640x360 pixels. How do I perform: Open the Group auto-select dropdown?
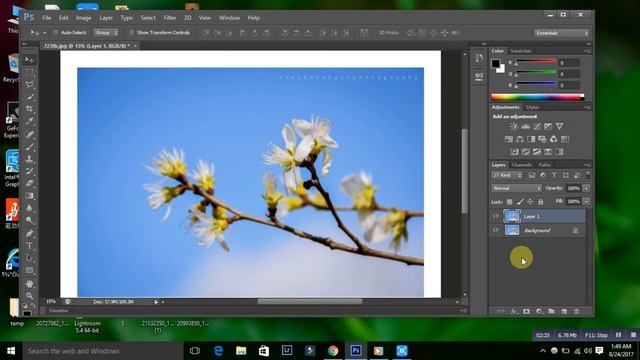pos(106,33)
